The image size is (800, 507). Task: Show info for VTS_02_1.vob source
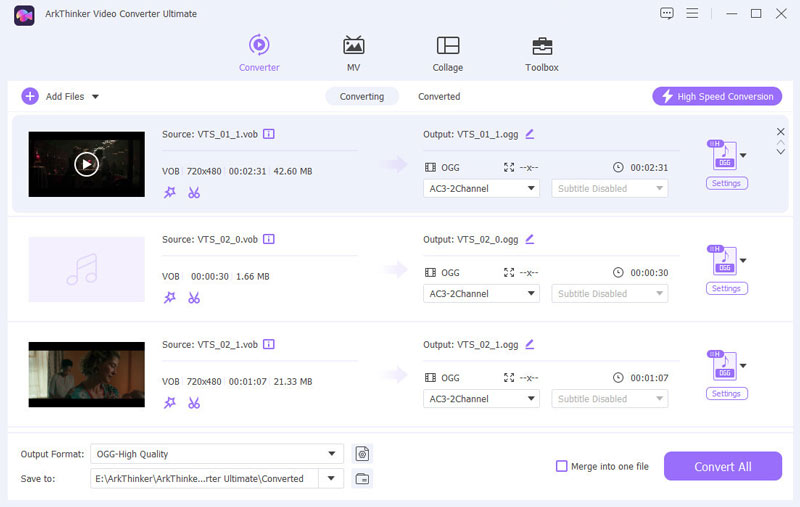[268, 344]
